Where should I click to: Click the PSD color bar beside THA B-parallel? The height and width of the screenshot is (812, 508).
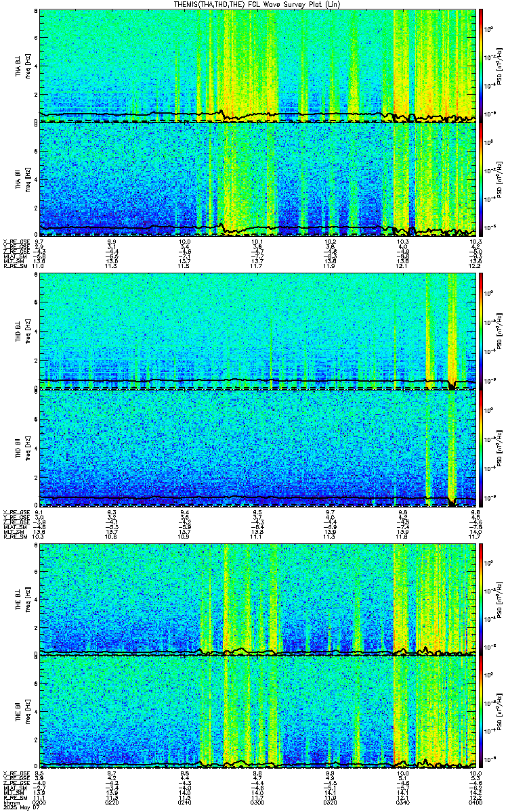481,179
